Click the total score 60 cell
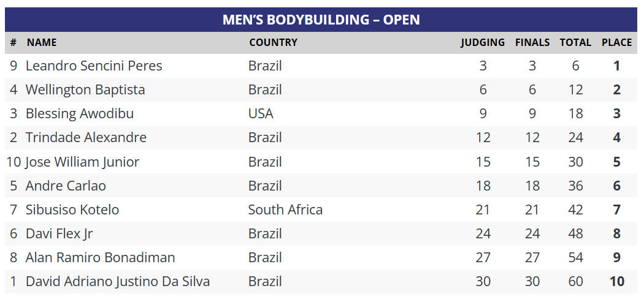 (575, 282)
